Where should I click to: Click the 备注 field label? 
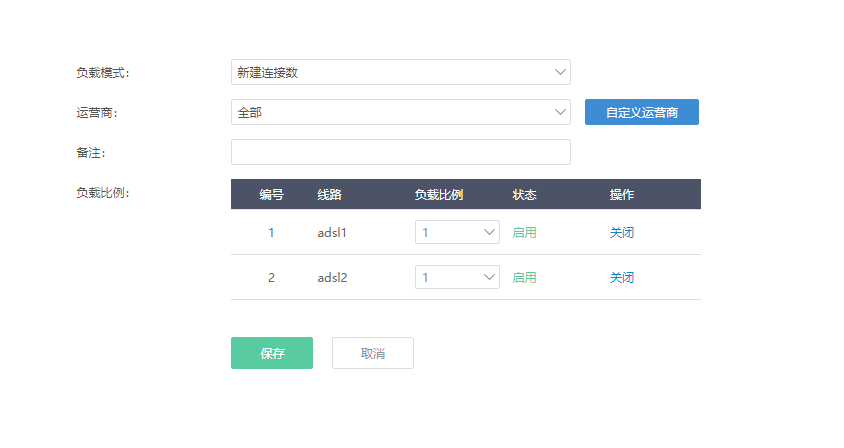(x=90, y=153)
